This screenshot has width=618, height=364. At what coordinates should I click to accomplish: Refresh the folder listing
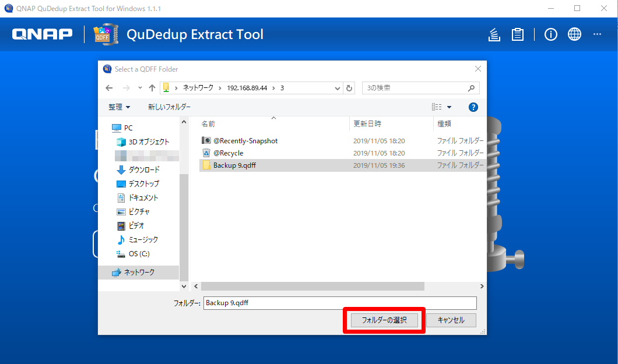pos(349,88)
